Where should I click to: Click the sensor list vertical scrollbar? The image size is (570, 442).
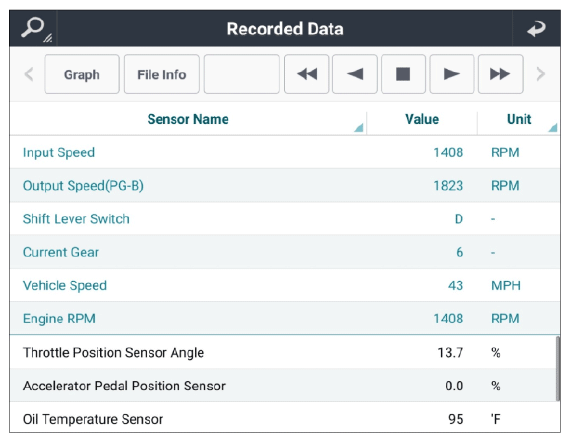558,369
